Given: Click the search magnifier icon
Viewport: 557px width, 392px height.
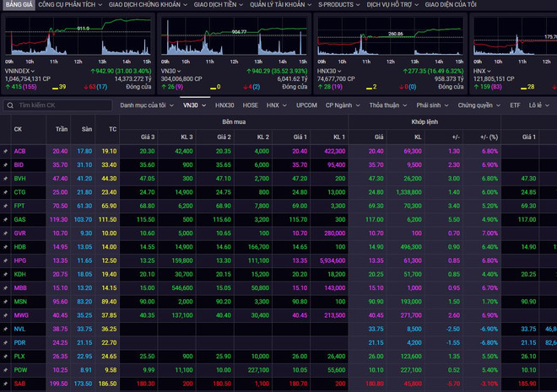Looking at the screenshot, I should (x=9, y=105).
